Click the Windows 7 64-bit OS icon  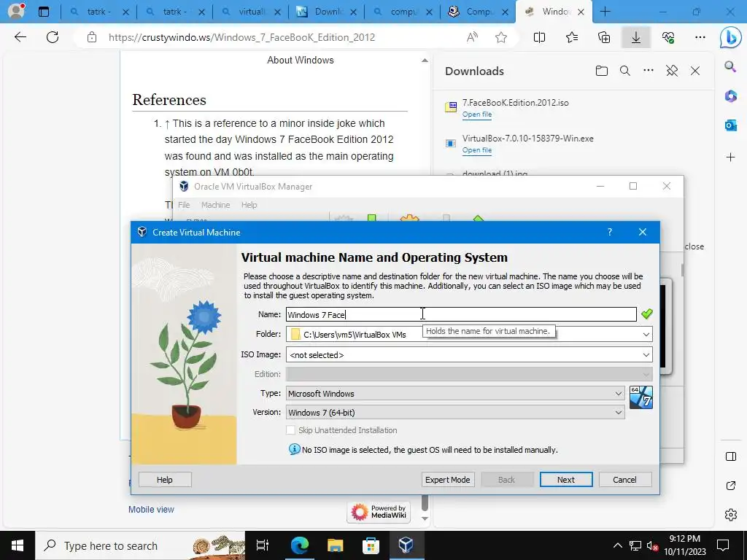pyautogui.click(x=640, y=397)
